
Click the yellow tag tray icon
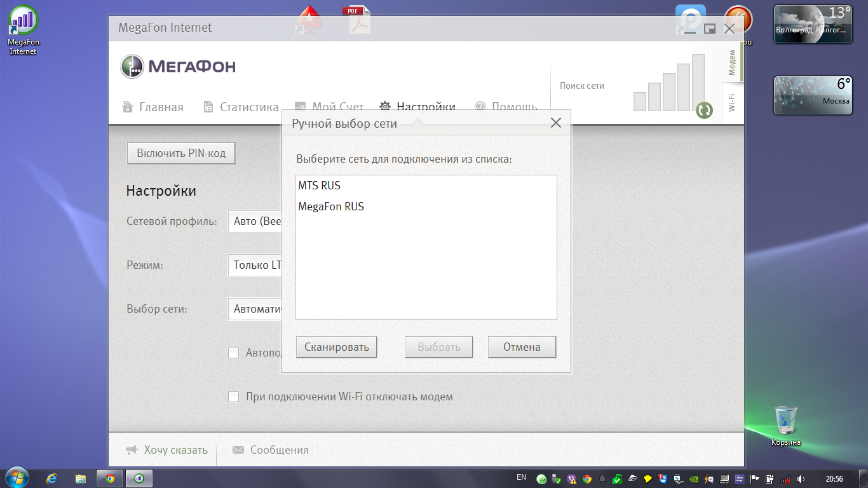pyautogui.click(x=648, y=479)
